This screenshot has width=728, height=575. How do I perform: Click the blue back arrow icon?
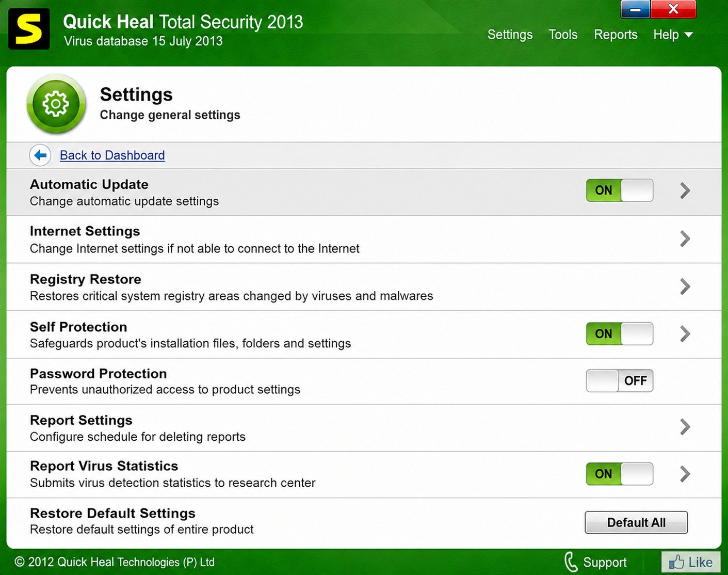pos(40,155)
